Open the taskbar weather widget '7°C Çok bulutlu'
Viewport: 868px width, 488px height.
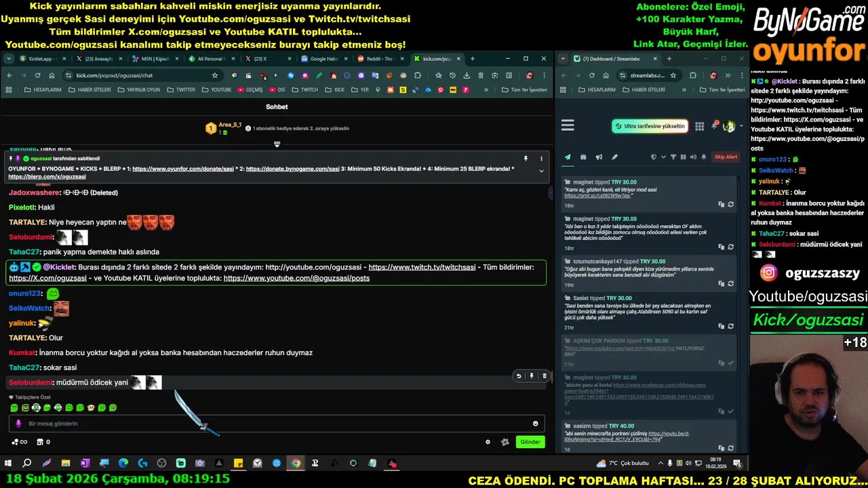623,464
